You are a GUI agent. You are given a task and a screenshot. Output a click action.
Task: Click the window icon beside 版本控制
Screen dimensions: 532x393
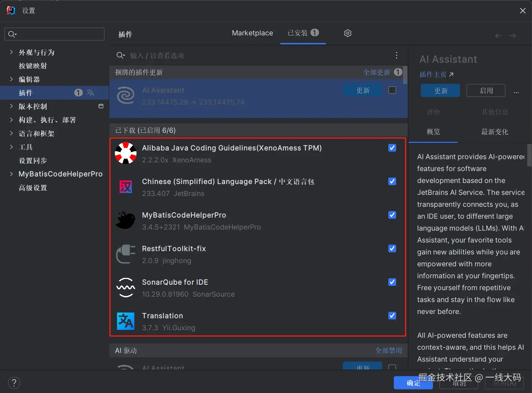click(101, 106)
